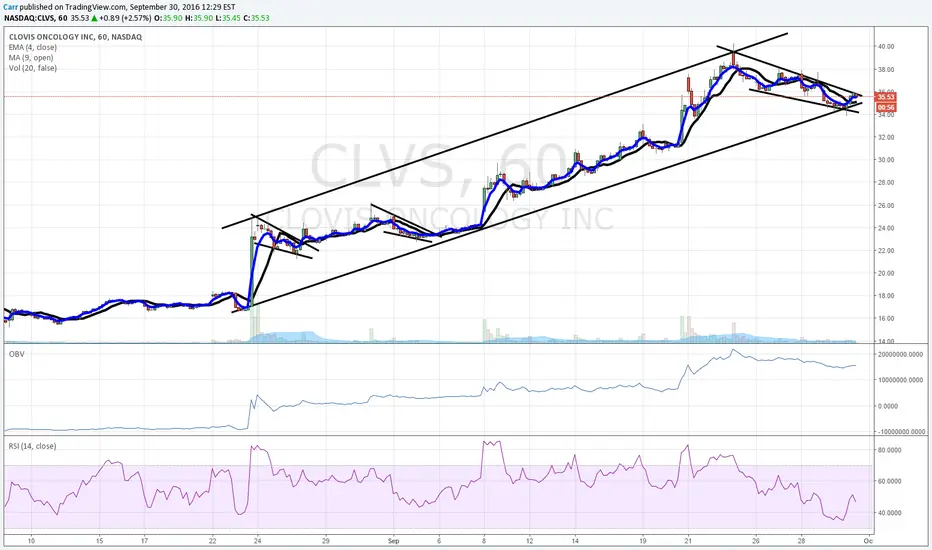Click the 0.0000 OBV axis label
This screenshot has width=932, height=550.
(x=888, y=406)
